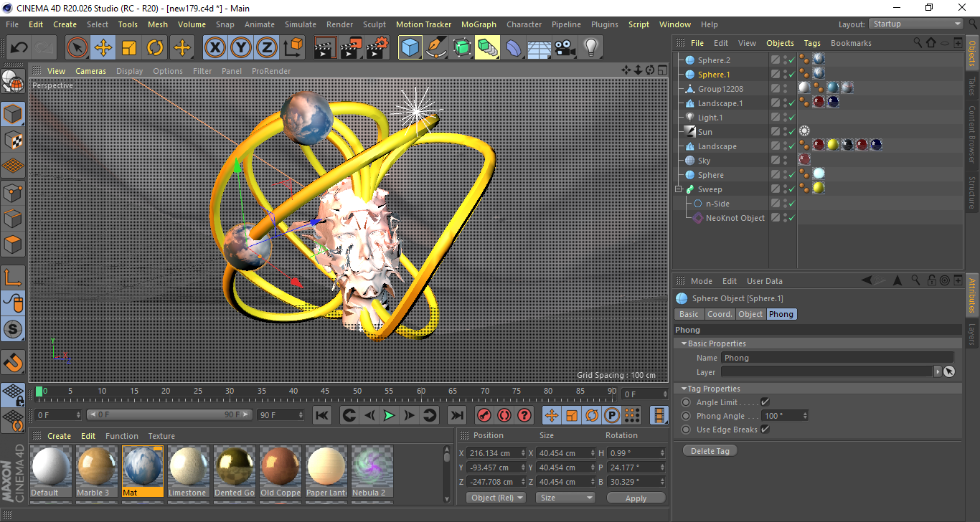Image resolution: width=980 pixels, height=522 pixels.
Task: Click the Bend deformer icon
Action: point(514,48)
